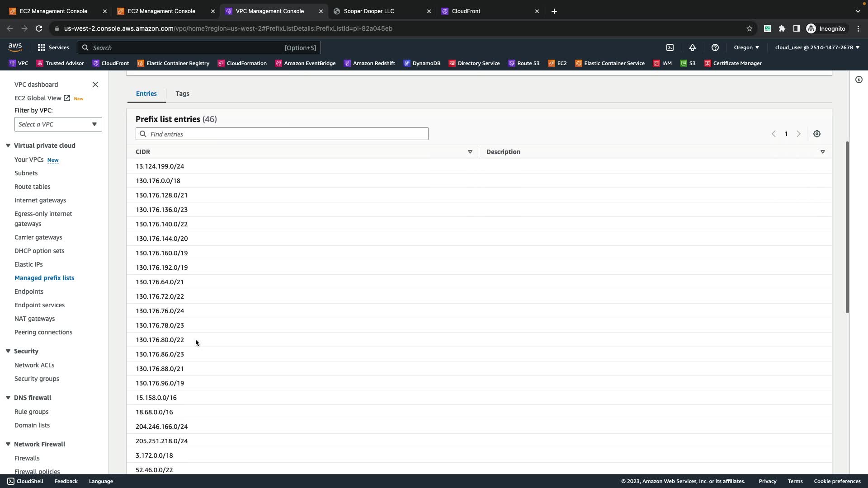The width and height of the screenshot is (868, 488).
Task: Open the Services grid menu
Action: click(42, 47)
